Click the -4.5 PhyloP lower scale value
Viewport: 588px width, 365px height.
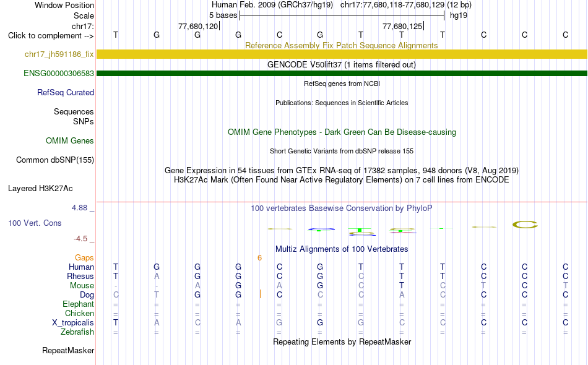[80, 239]
